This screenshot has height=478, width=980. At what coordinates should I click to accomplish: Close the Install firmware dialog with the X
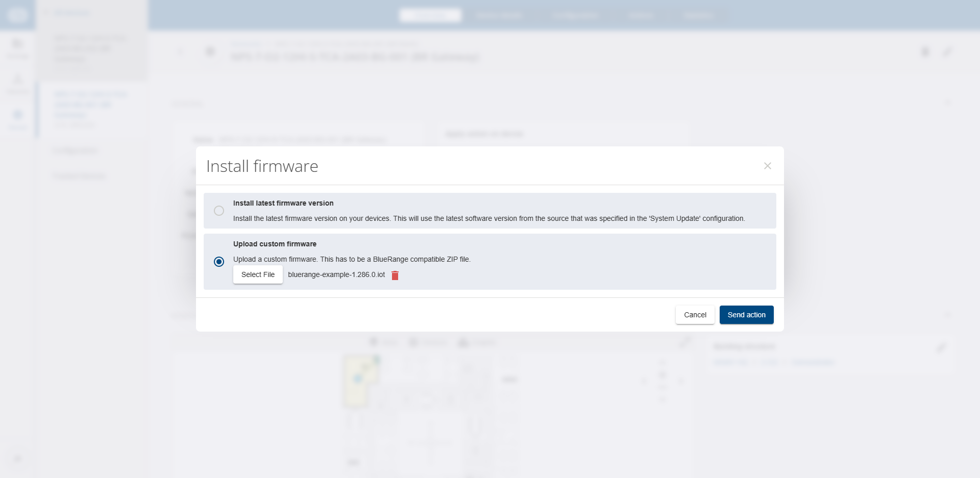point(768,165)
